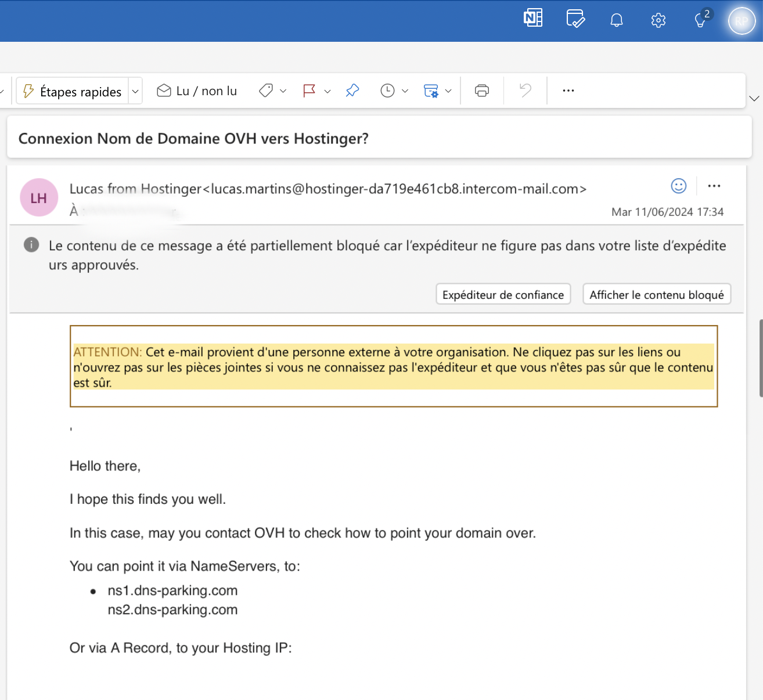Open the snooze clock dropdown arrow
This screenshot has height=700, width=763.
[x=405, y=91]
